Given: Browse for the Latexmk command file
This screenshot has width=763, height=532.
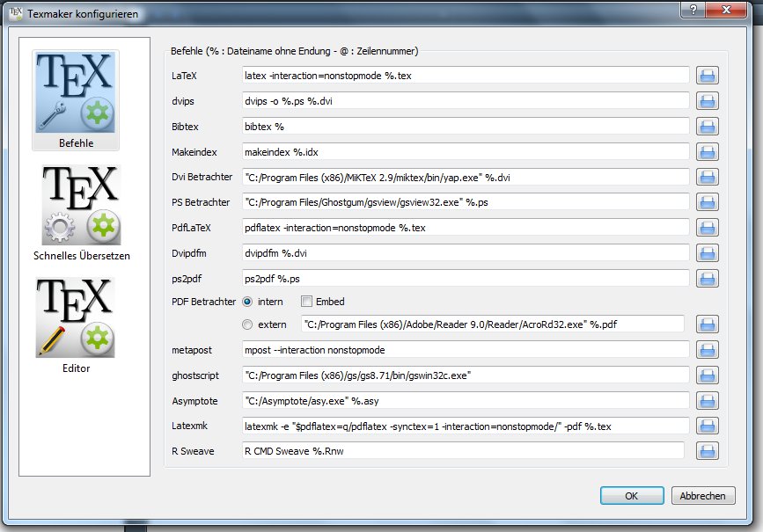Looking at the screenshot, I should [x=707, y=426].
